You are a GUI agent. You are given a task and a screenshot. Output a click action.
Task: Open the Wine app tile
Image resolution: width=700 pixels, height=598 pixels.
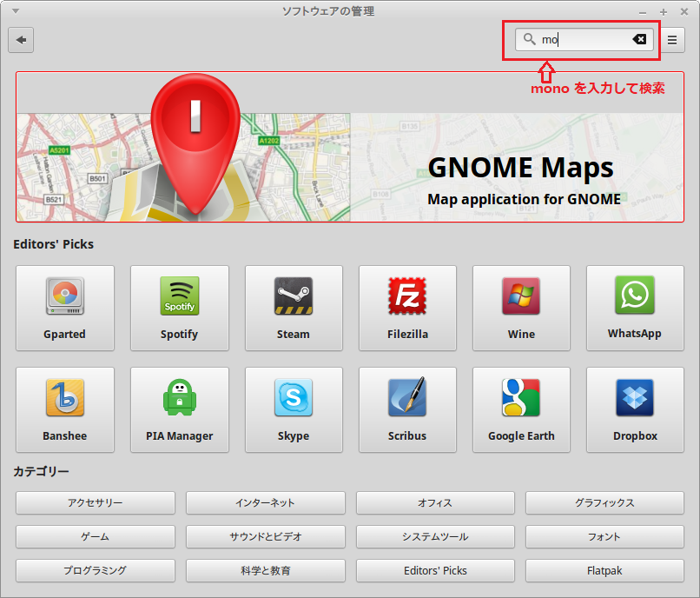[x=521, y=308]
